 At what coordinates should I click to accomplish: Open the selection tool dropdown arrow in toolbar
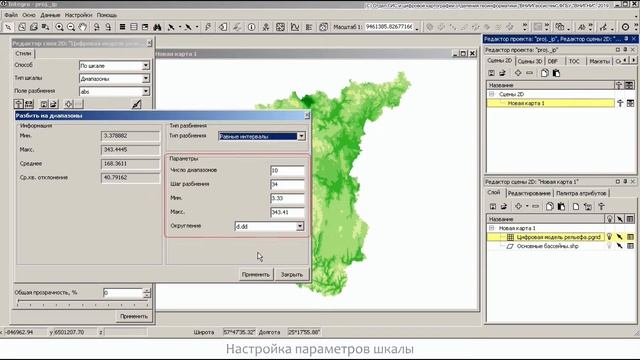click(x=180, y=27)
